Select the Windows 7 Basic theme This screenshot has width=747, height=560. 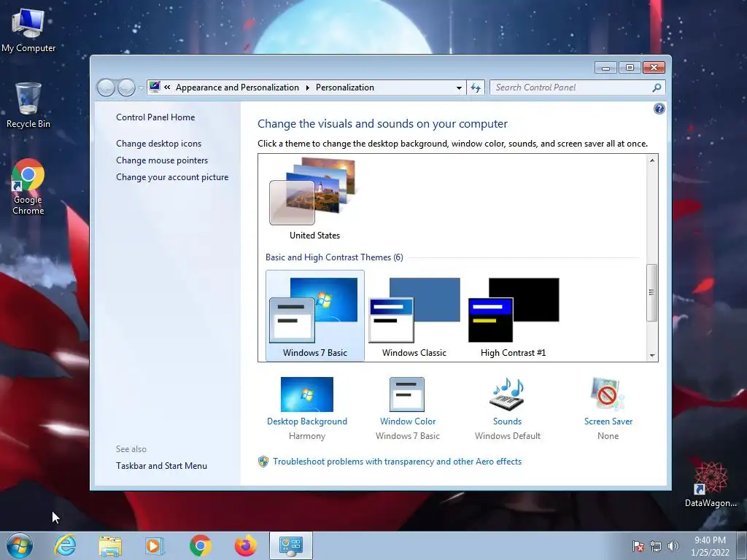(x=315, y=316)
